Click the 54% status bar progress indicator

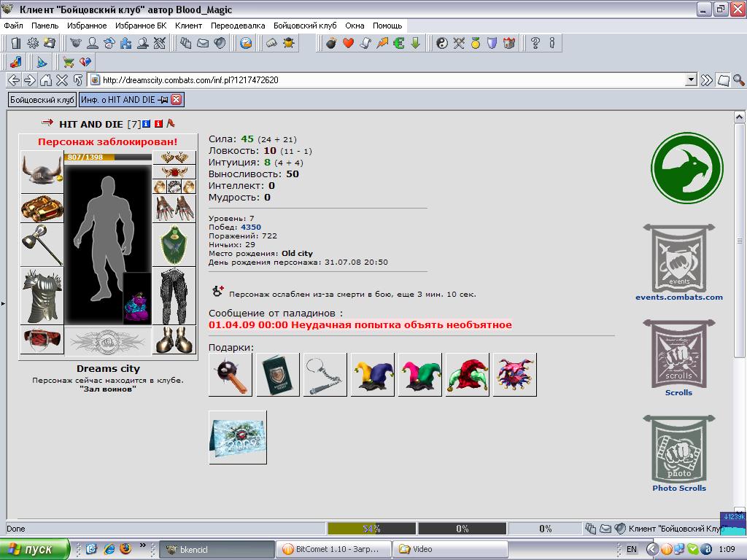[x=371, y=529]
